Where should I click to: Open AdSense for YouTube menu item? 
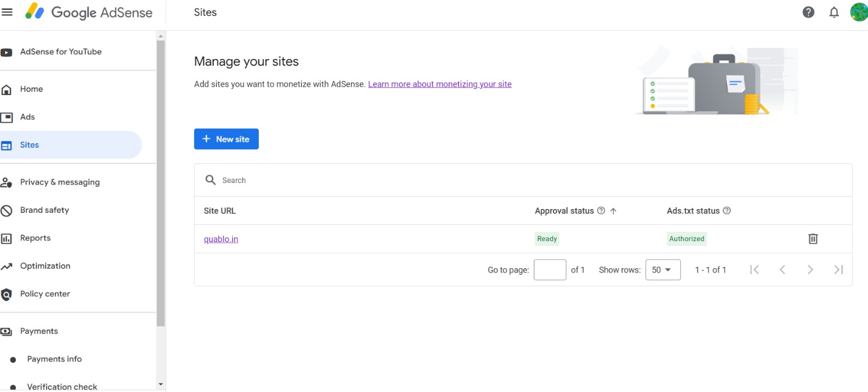pos(61,52)
